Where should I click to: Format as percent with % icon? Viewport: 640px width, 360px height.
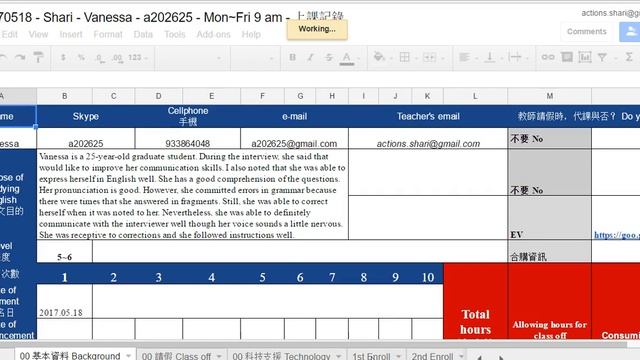(x=81, y=58)
